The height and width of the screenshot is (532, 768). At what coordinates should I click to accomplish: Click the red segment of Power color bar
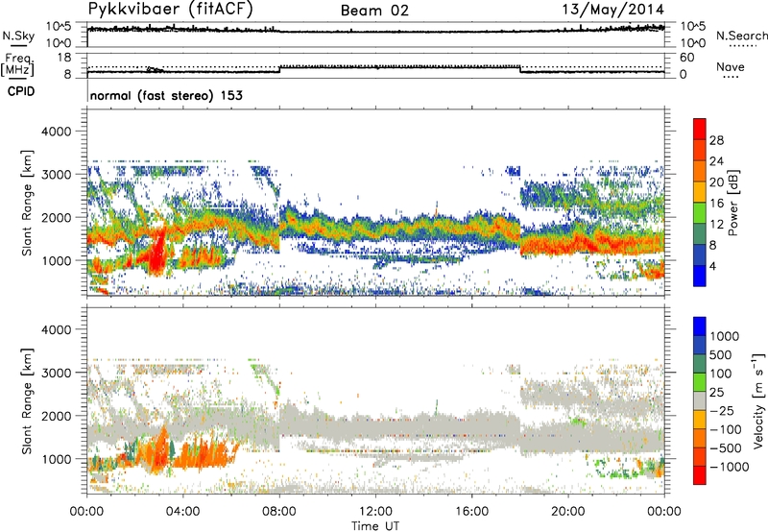700,130
